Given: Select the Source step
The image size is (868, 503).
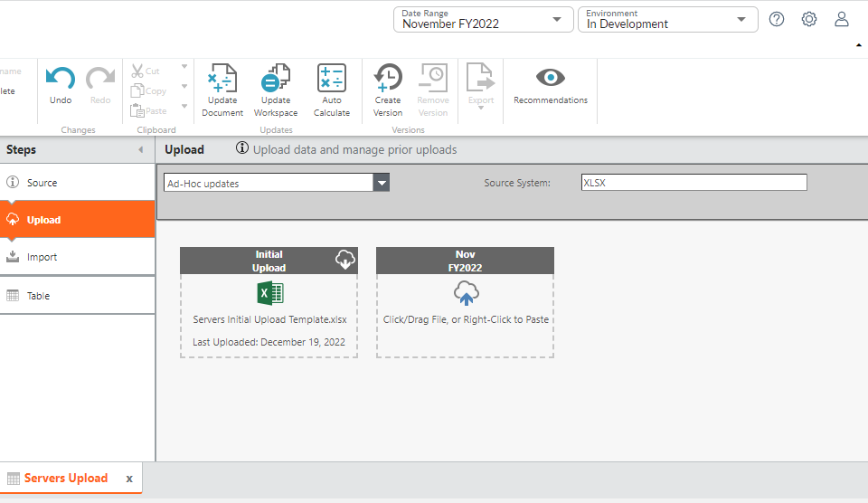Looking at the screenshot, I should [x=42, y=183].
